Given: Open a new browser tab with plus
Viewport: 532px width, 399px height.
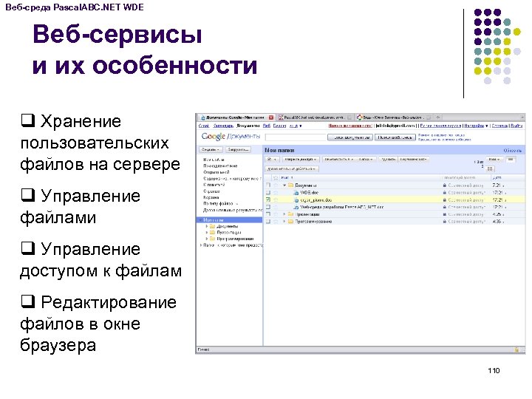Looking at the screenshot, I should click(438, 117).
